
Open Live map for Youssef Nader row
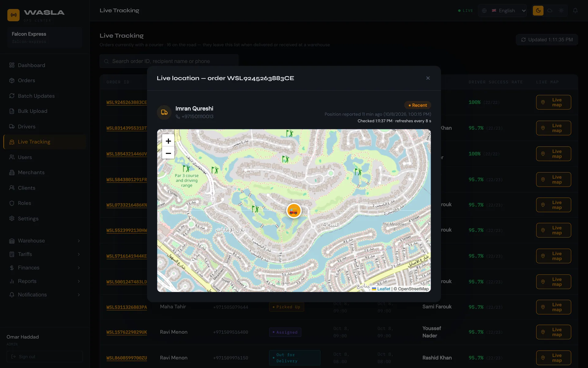click(553, 332)
